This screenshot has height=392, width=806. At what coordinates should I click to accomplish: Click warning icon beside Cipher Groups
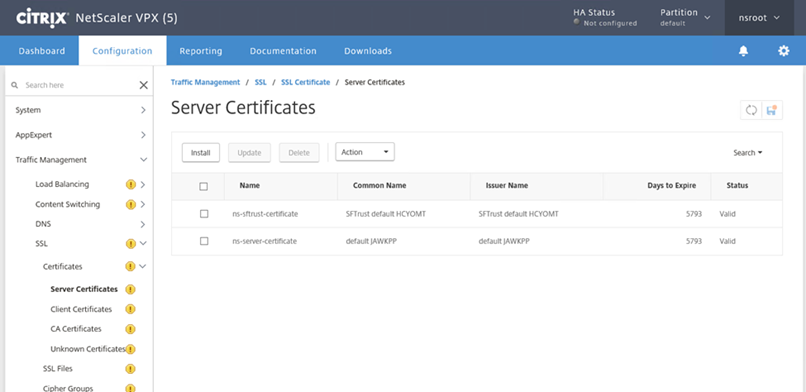(x=131, y=388)
